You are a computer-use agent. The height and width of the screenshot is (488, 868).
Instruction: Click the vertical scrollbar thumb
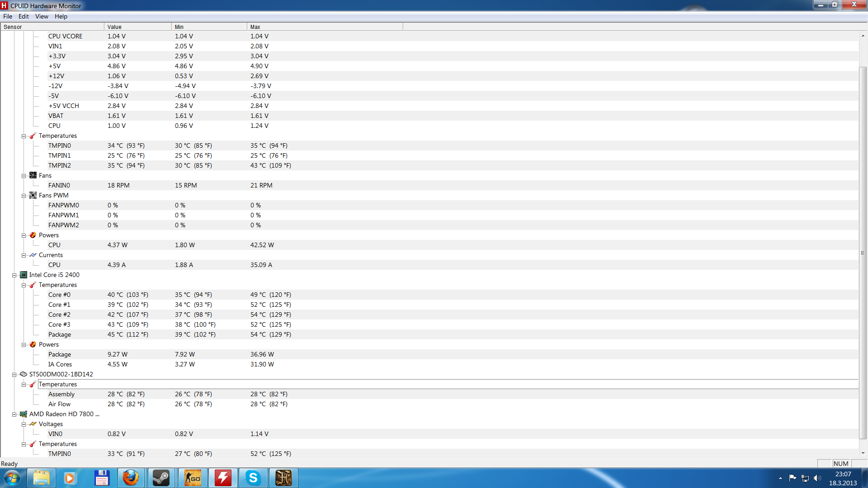click(863, 253)
